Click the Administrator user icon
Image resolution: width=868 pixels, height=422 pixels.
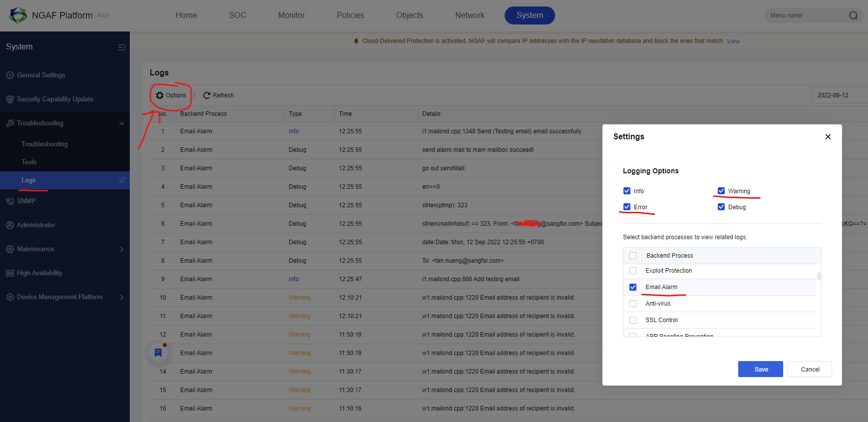pyautogui.click(x=10, y=225)
